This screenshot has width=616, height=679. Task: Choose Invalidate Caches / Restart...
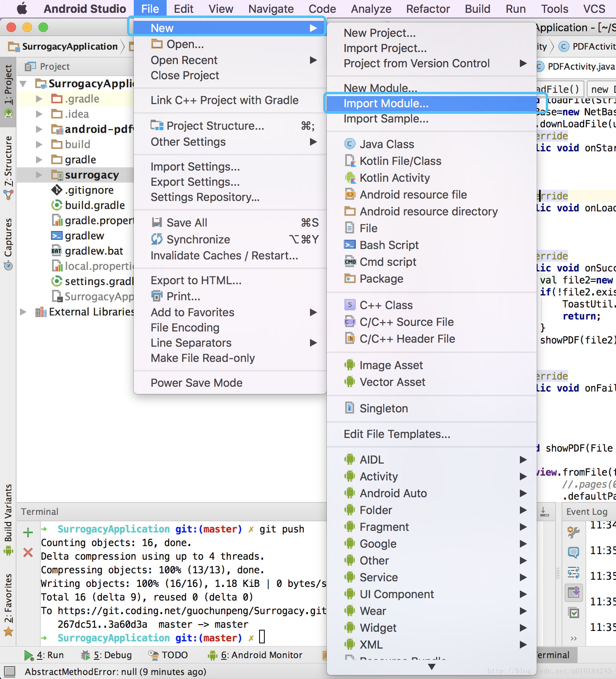230,255
